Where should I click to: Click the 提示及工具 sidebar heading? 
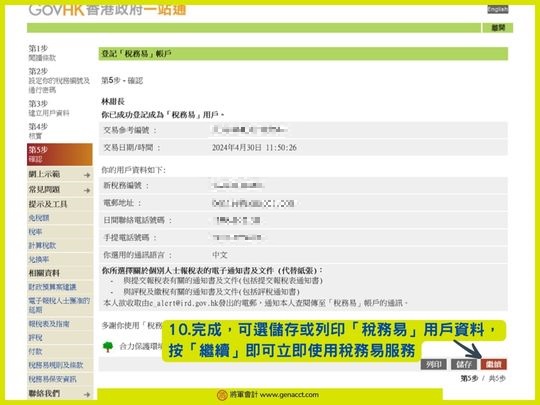point(48,204)
